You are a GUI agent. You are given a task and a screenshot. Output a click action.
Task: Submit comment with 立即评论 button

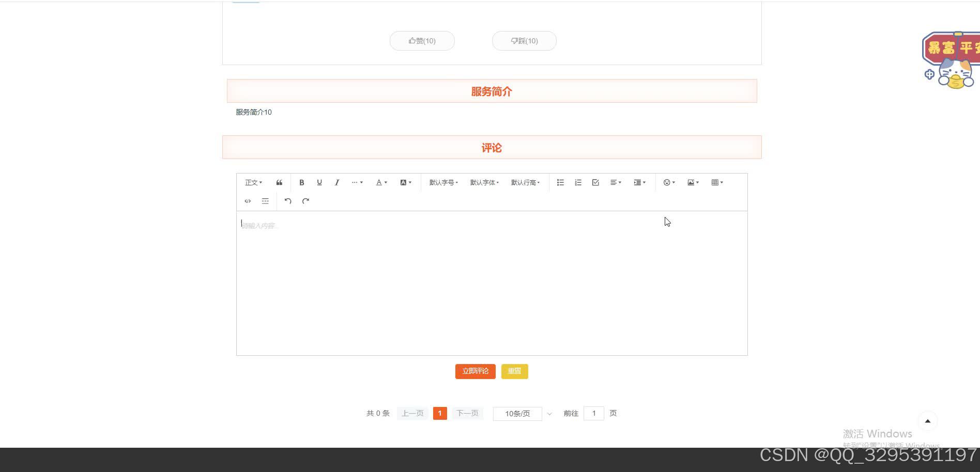coord(475,371)
